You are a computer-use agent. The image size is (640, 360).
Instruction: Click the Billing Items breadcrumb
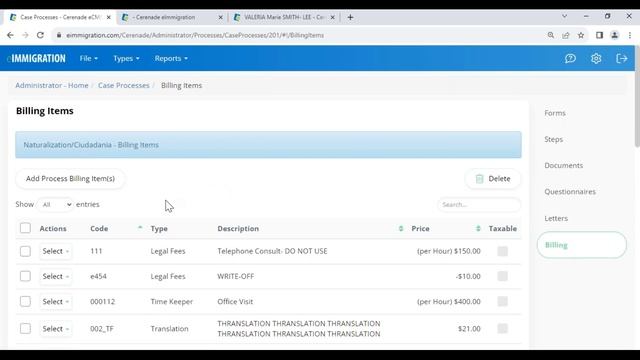181,85
